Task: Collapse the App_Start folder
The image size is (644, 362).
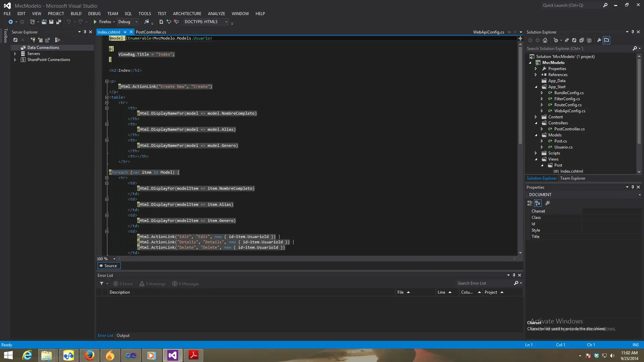Action: tap(536, 87)
